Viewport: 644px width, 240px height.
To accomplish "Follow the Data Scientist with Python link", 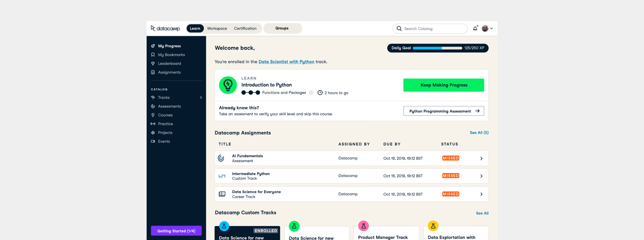I will [x=286, y=62].
